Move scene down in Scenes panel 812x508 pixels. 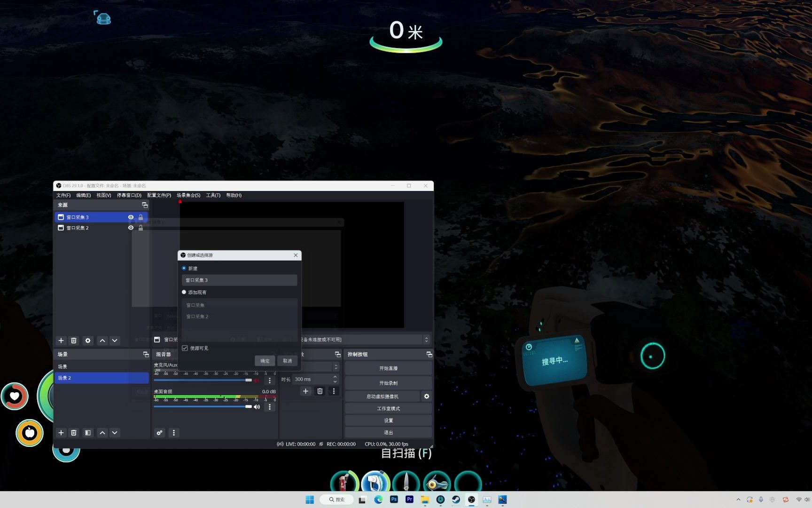(115, 433)
